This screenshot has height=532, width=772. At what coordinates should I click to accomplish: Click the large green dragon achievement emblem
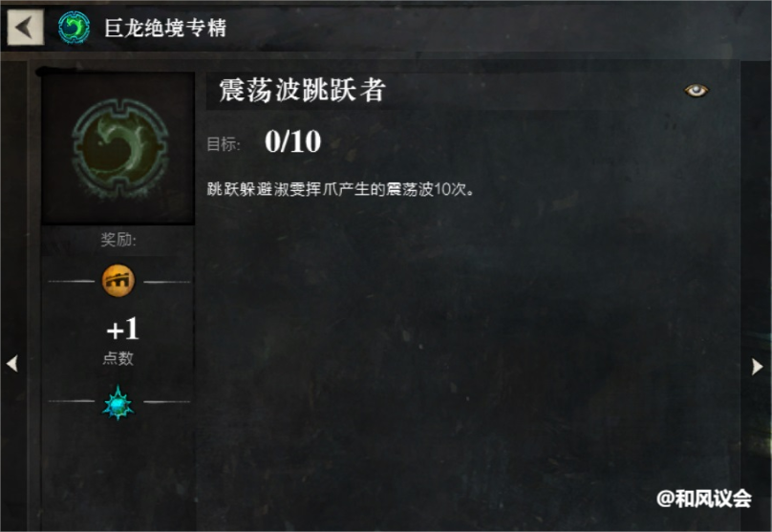click(x=120, y=148)
